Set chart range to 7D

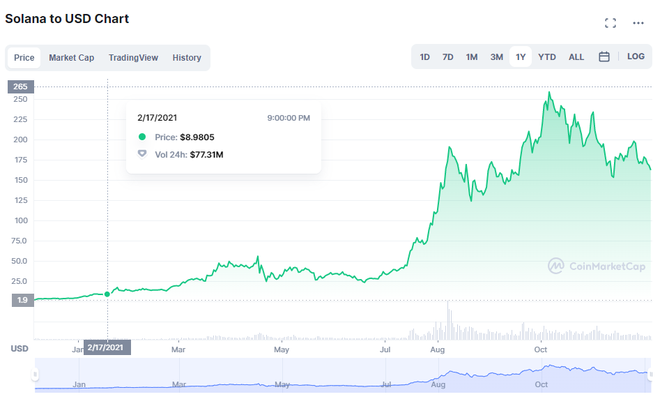pyautogui.click(x=448, y=57)
